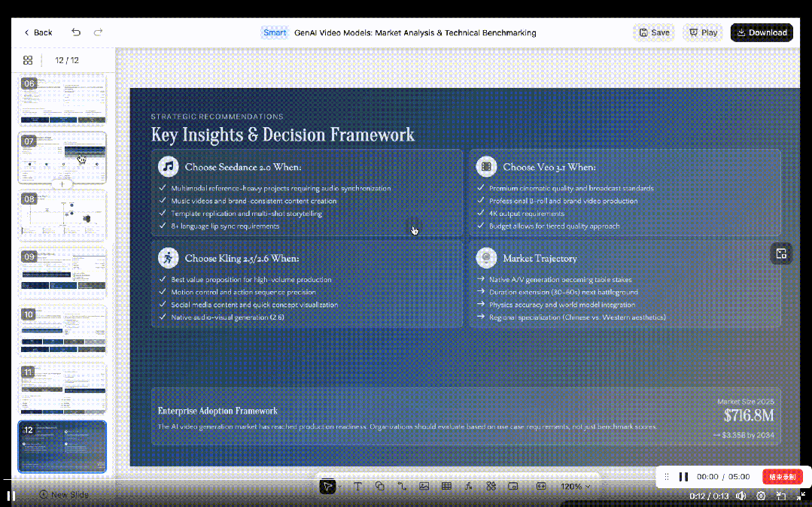
Task: Click the Smart badge beside the title
Action: click(x=275, y=32)
